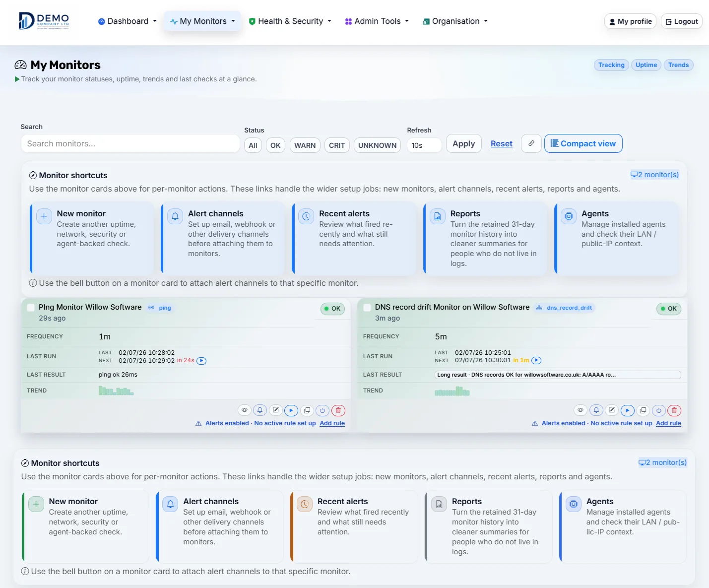Expand the Dashboard dropdown menu

click(x=128, y=21)
